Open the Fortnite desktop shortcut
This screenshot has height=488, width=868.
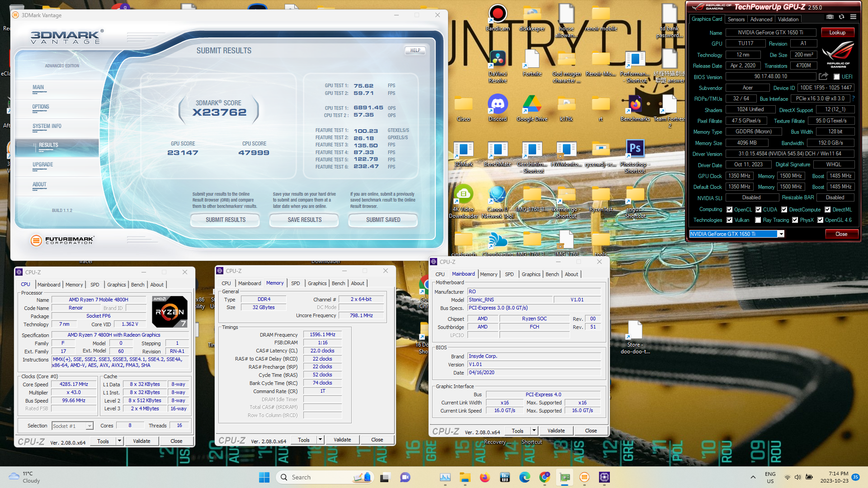(532, 63)
